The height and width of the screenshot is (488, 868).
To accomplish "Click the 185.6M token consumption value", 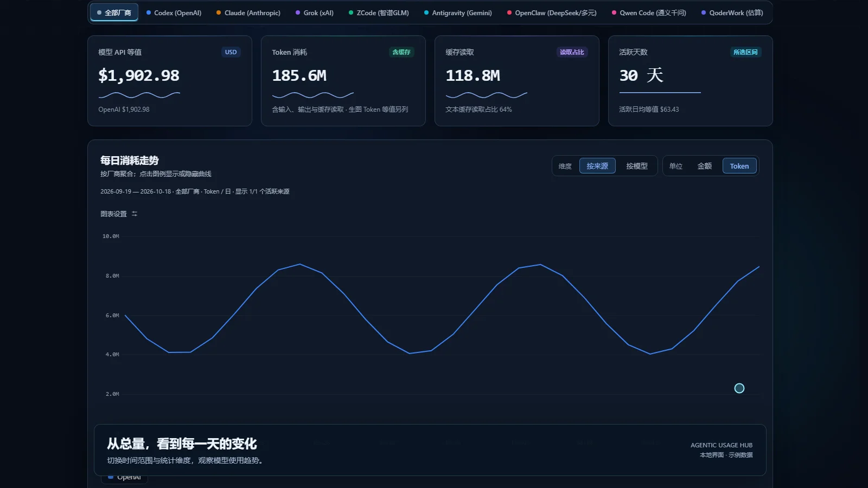I will [x=299, y=75].
